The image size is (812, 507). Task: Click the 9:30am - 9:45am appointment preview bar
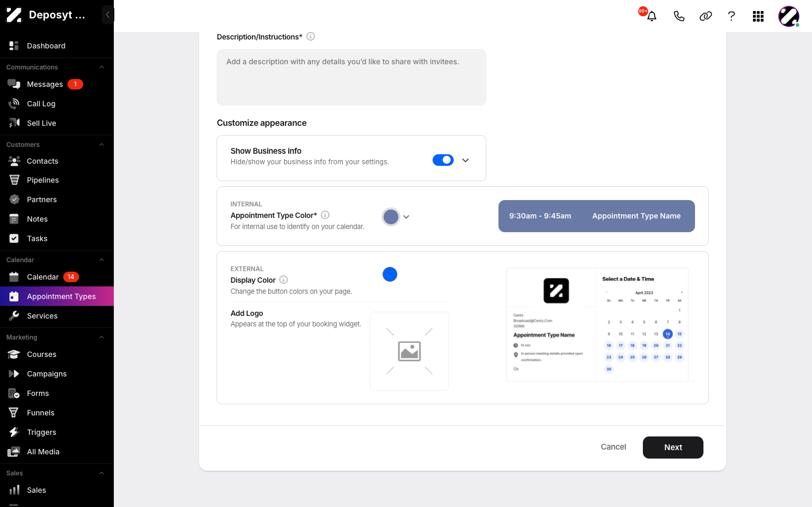point(596,216)
